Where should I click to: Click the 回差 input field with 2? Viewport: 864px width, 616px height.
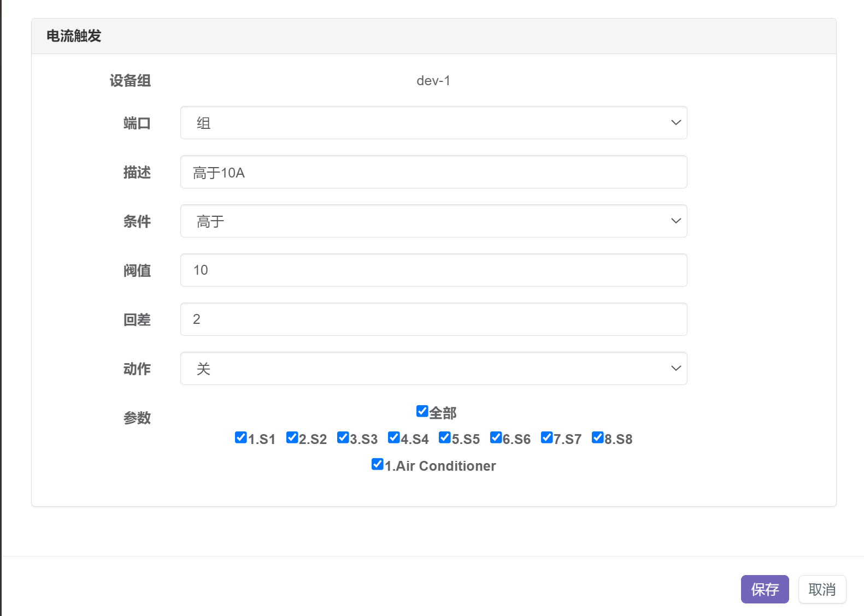click(x=433, y=319)
